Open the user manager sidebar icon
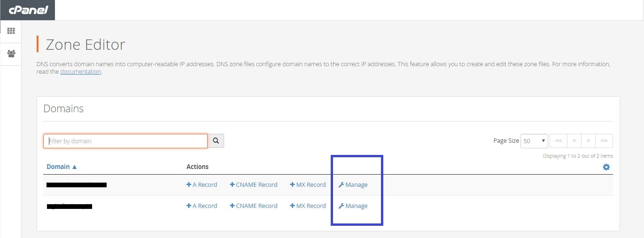This screenshot has height=238, width=644. pyautogui.click(x=11, y=54)
